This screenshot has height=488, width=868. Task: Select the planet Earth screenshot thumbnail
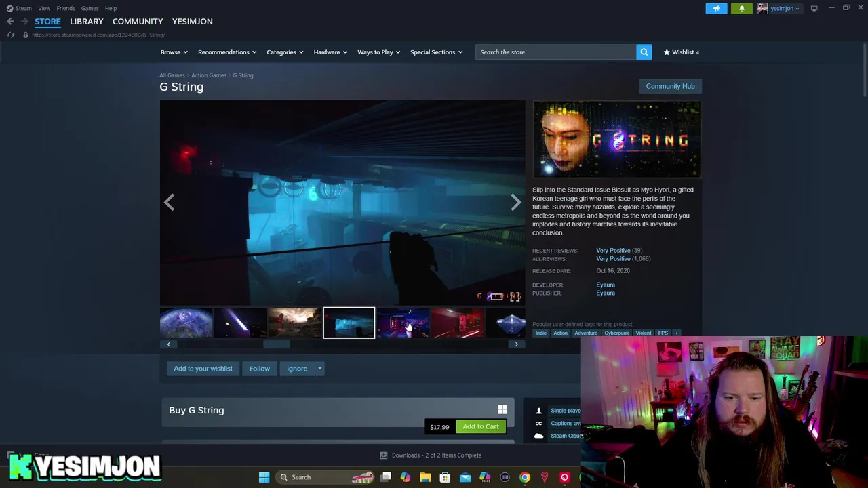[x=186, y=323]
